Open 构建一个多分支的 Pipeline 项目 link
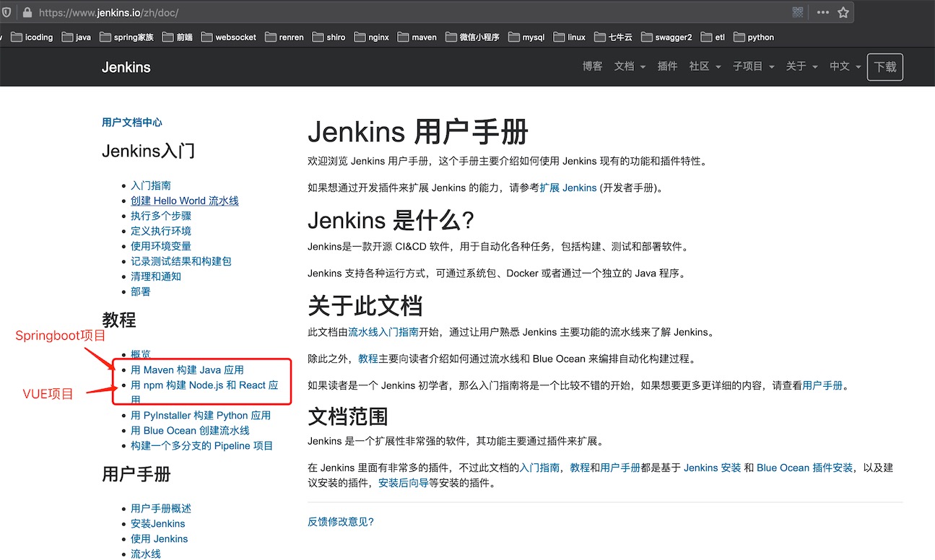This screenshot has width=935, height=560. [x=202, y=446]
